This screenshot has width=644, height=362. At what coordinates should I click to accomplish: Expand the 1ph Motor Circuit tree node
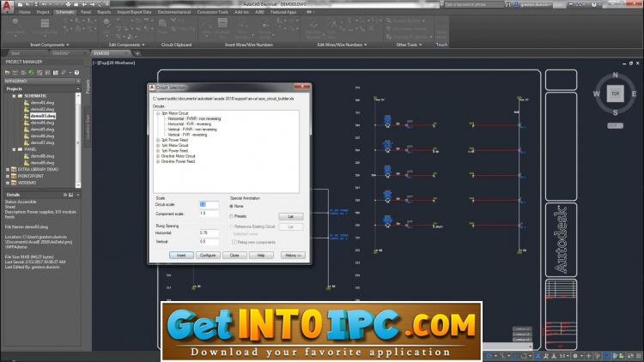[158, 145]
